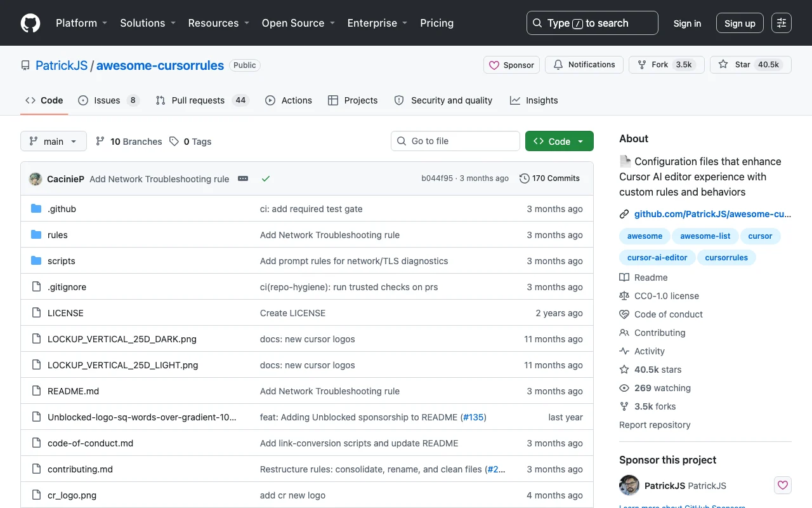812x508 pixels.
Task: Select the Code tab
Action: (44, 100)
